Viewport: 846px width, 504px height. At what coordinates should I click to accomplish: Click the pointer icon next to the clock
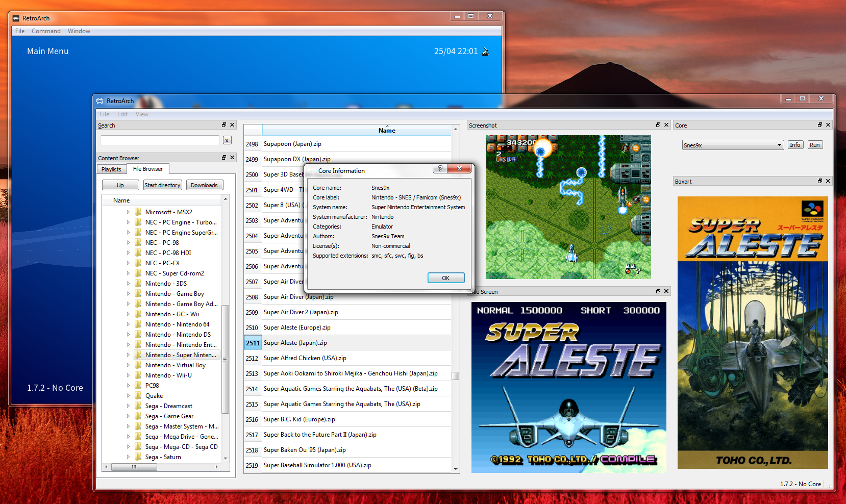point(485,51)
